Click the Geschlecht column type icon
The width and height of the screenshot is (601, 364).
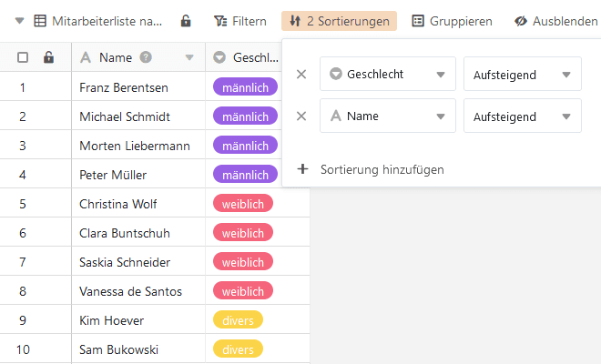pos(219,57)
